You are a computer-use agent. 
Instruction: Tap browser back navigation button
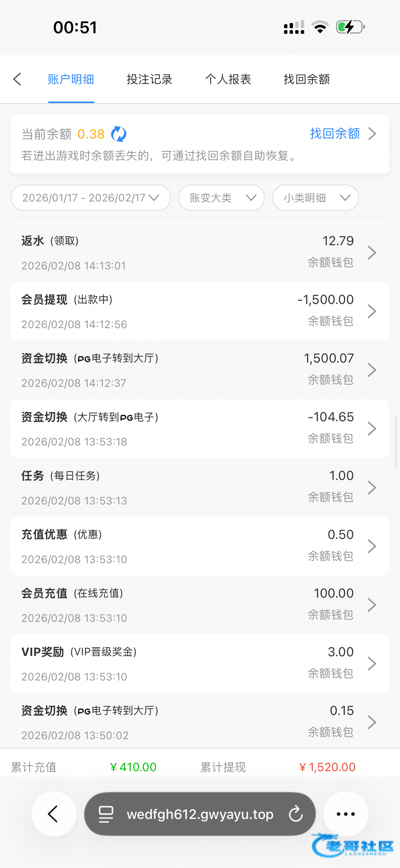pos(54,814)
